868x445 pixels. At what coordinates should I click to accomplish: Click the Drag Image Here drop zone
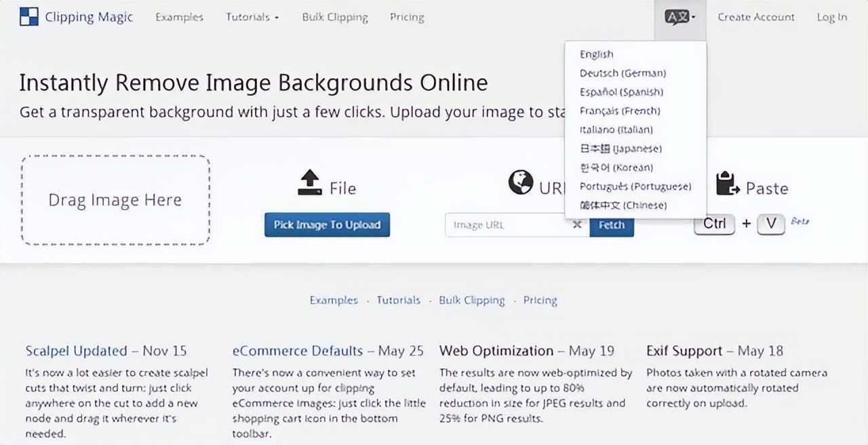click(x=115, y=200)
